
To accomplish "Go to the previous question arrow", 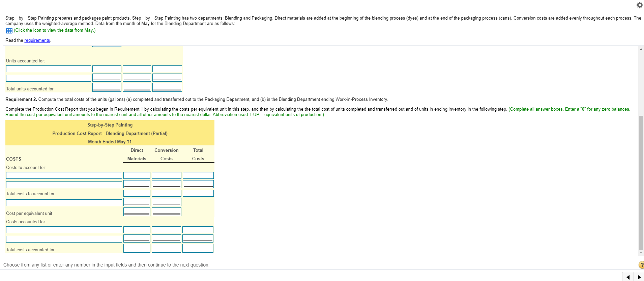I will 628,277.
